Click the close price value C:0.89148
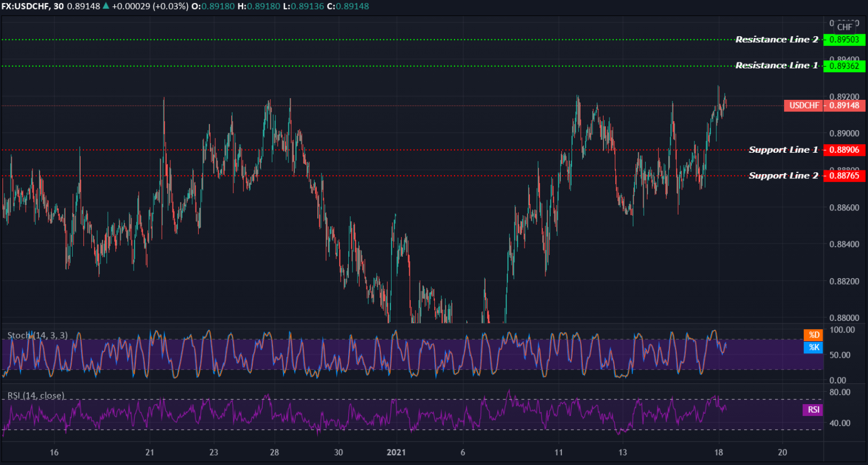The image size is (868, 465). tap(348, 6)
